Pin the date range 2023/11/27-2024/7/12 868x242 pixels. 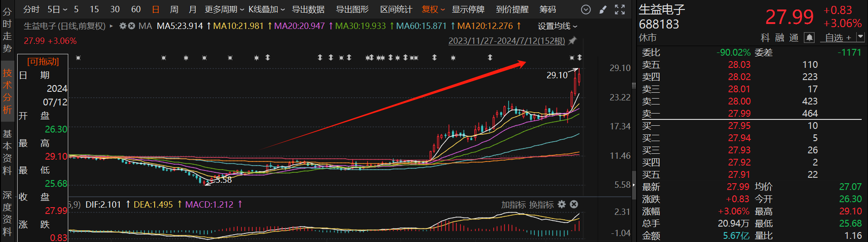(x=572, y=41)
